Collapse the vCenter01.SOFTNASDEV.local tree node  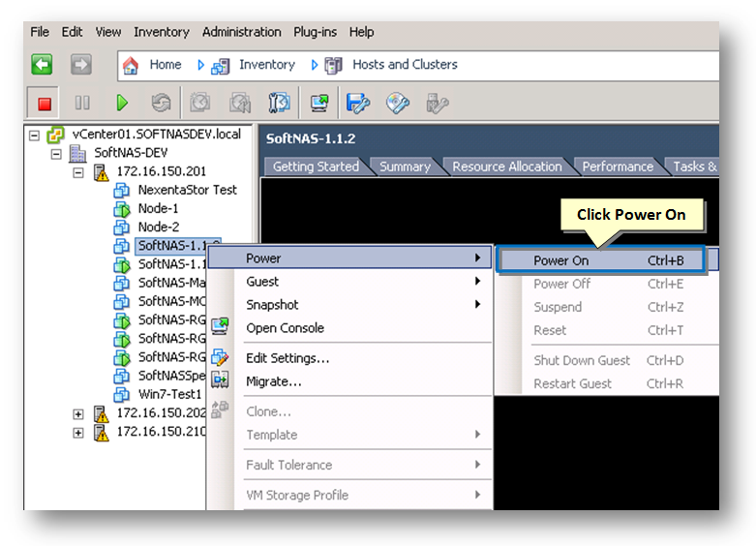pyautogui.click(x=34, y=136)
